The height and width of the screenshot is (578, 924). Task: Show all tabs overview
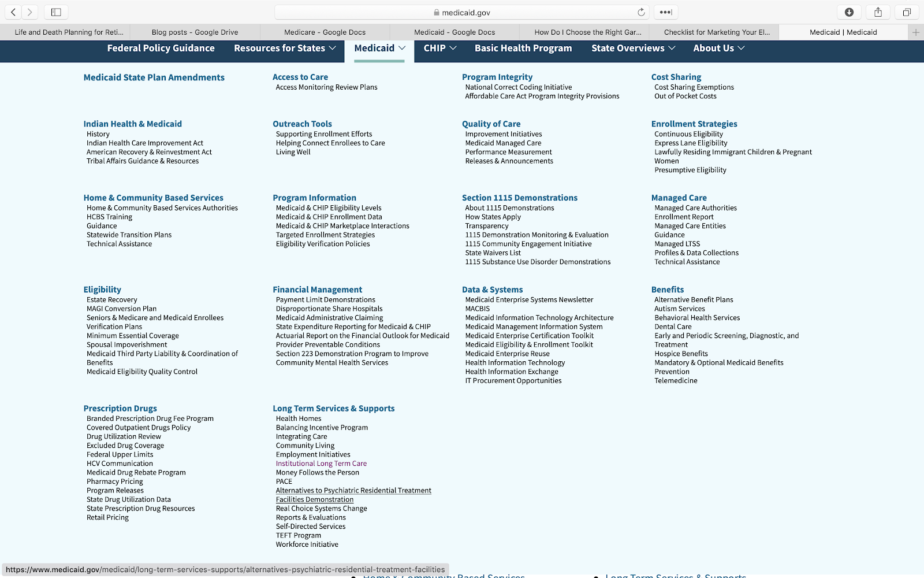pyautogui.click(x=907, y=12)
